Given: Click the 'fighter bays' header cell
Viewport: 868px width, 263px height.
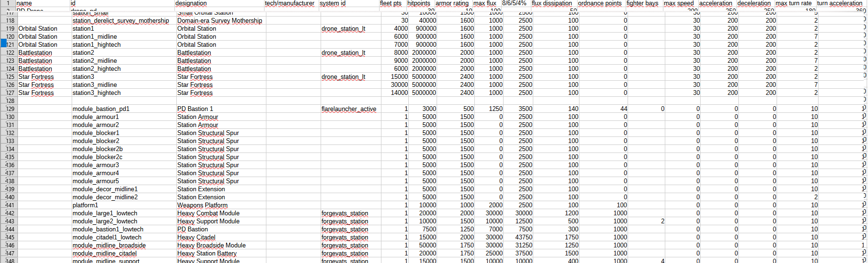Looking at the screenshot, I should tap(644, 3).
